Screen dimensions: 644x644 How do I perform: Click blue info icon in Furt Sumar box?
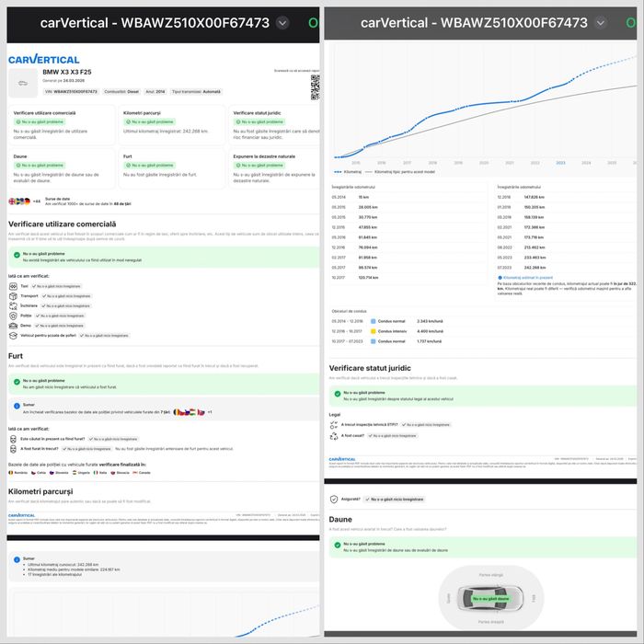click(x=17, y=406)
